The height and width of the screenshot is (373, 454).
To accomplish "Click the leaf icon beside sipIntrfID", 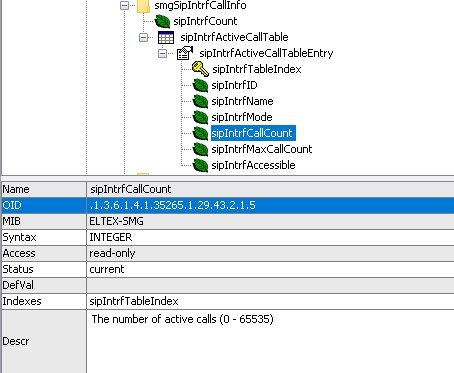I will (x=200, y=85).
